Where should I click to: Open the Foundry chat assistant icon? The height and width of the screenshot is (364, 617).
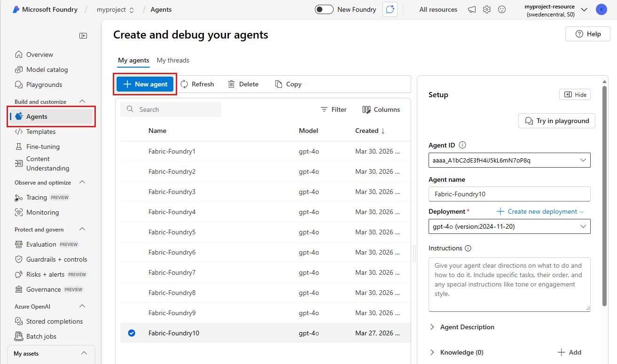[390, 9]
